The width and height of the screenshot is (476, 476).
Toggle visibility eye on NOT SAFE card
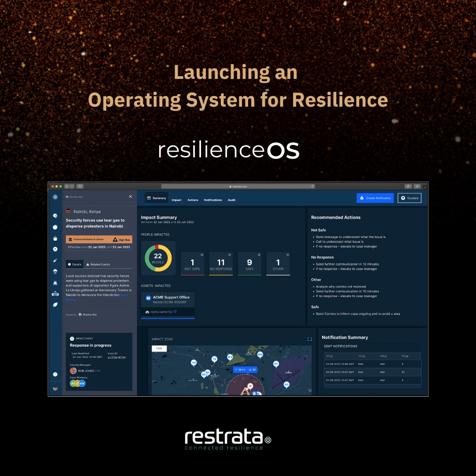202,254
